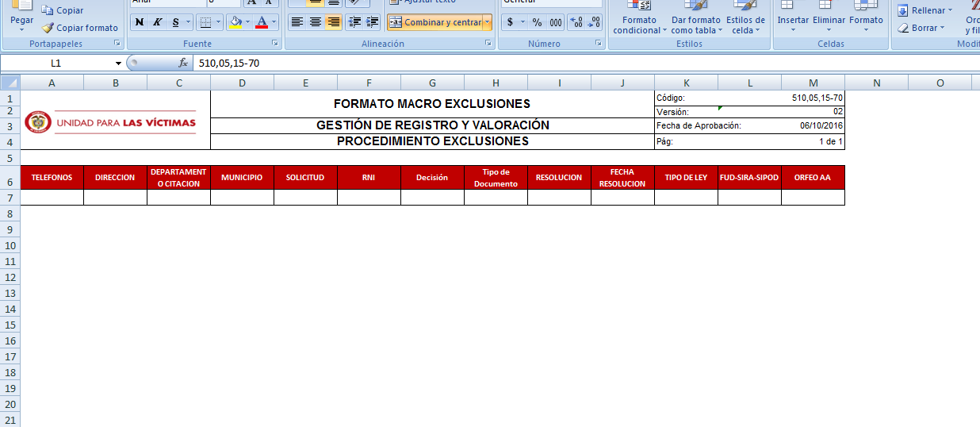The image size is (980, 427).
Task: Select the RESOLUCION header cell
Action: 559,178
